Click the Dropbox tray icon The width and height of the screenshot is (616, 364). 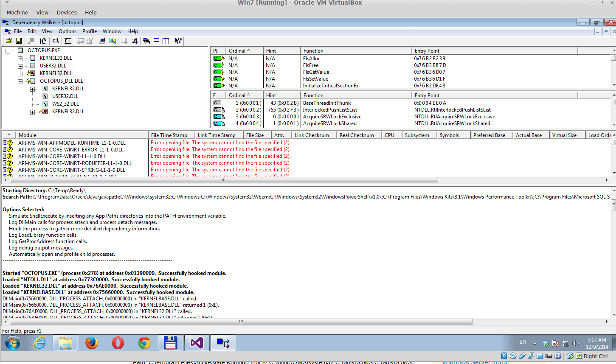545,343
